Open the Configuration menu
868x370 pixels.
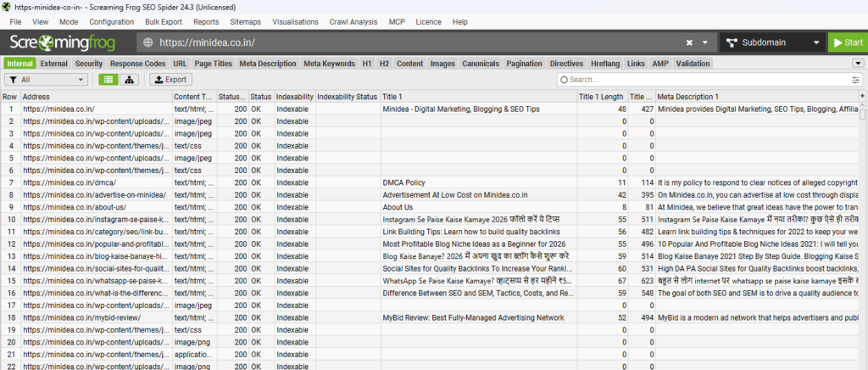[111, 22]
